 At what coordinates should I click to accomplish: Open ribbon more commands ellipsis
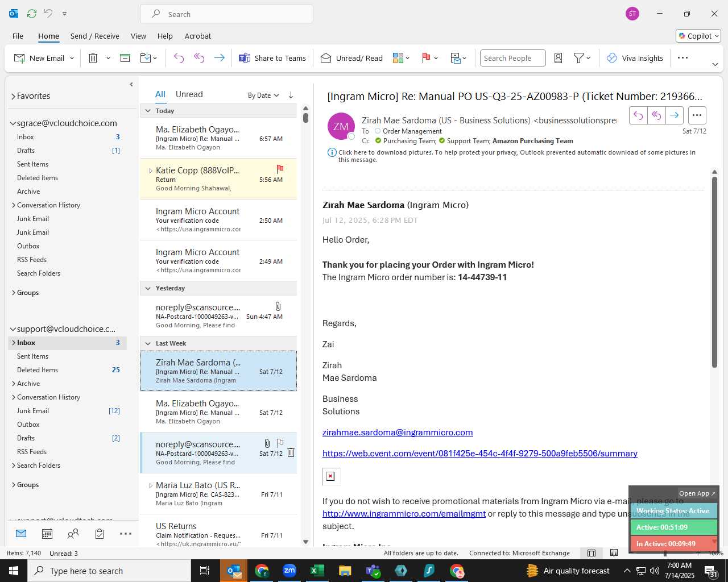(x=683, y=58)
